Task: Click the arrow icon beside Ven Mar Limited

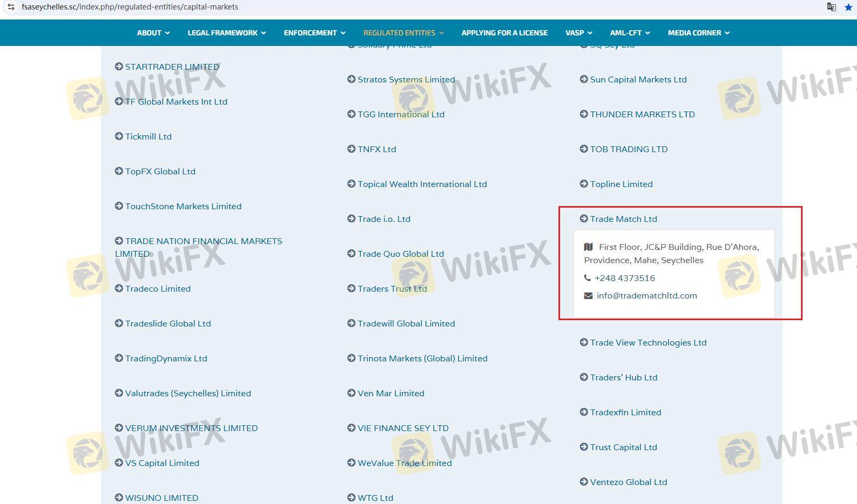Action: tap(351, 393)
